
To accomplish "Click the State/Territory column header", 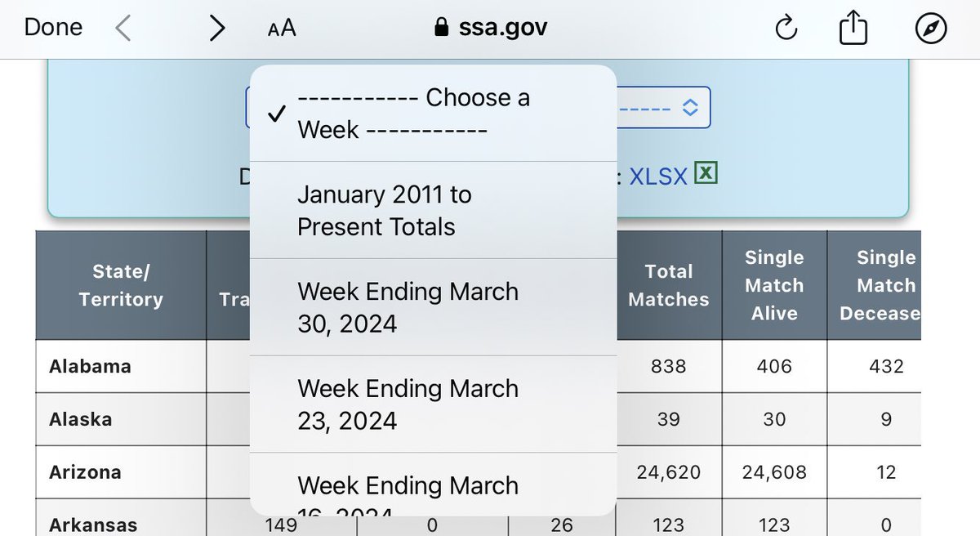I will [x=121, y=285].
